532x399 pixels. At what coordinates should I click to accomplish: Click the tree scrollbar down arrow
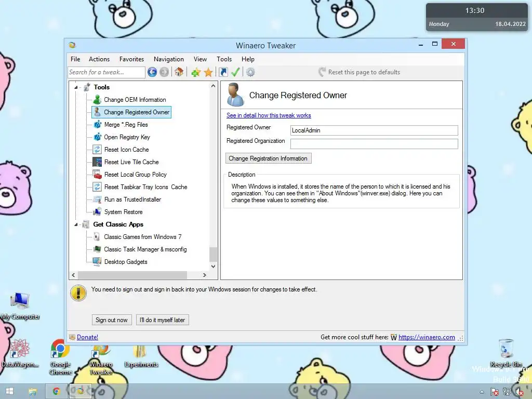[213, 267]
